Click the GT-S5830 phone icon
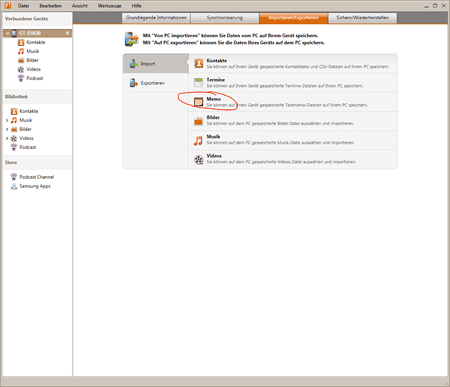This screenshot has height=387, width=450. point(14,33)
